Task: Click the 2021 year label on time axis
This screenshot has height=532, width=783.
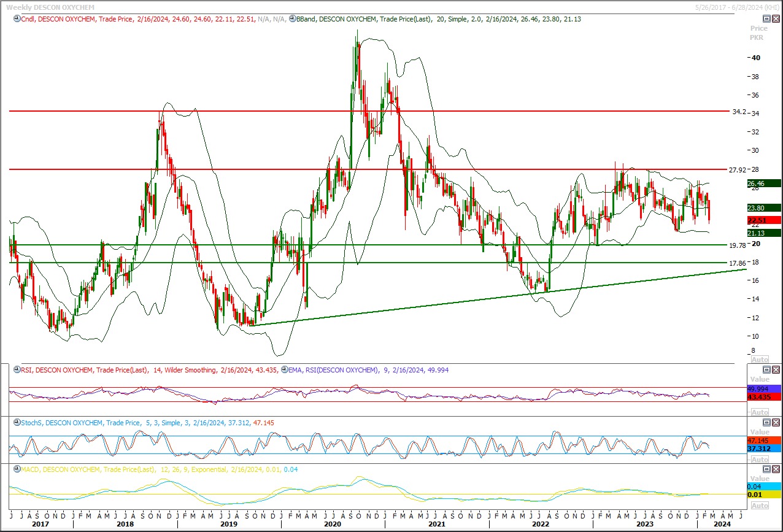Action: point(436,524)
